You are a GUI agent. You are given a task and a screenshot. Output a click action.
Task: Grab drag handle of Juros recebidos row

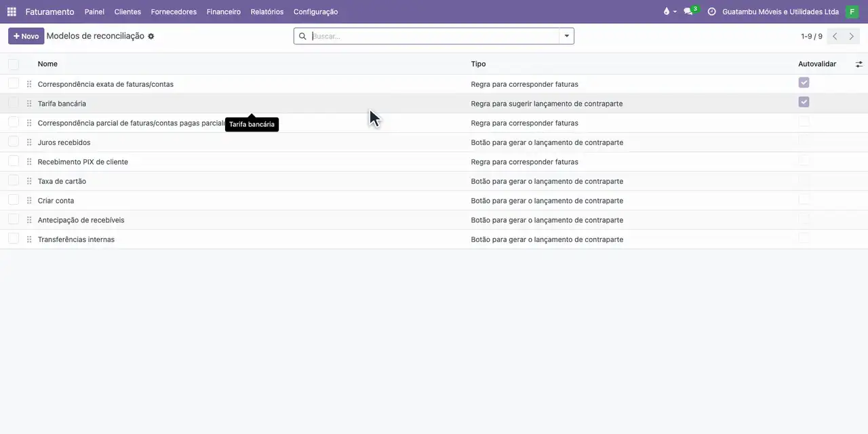(29, 142)
